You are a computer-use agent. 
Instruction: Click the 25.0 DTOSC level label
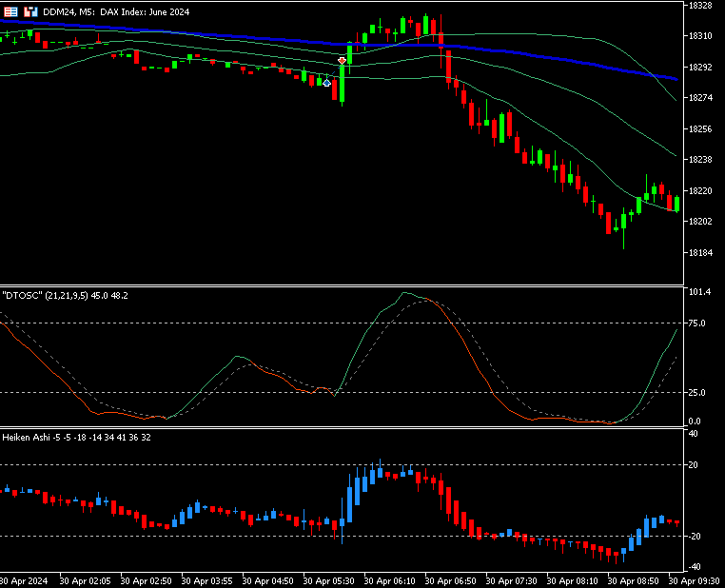point(696,392)
